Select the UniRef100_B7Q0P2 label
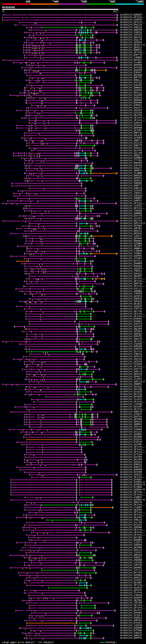Screen dimensions: 146x644 [131, 623]
